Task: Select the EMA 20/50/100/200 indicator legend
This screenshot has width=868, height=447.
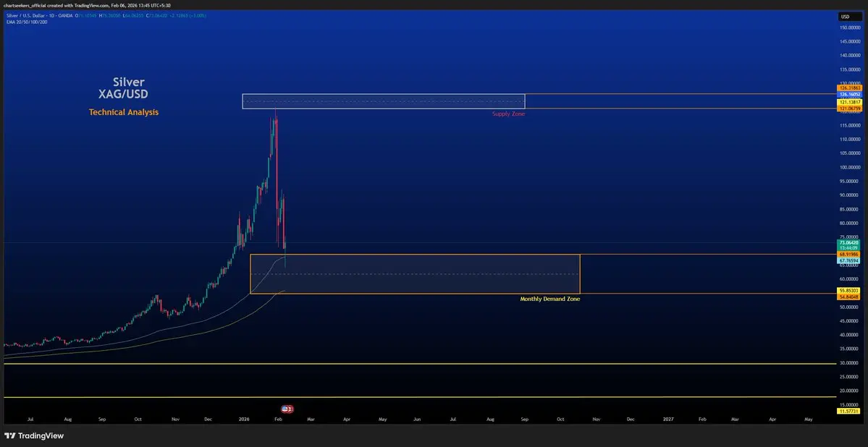Action: tap(27, 22)
